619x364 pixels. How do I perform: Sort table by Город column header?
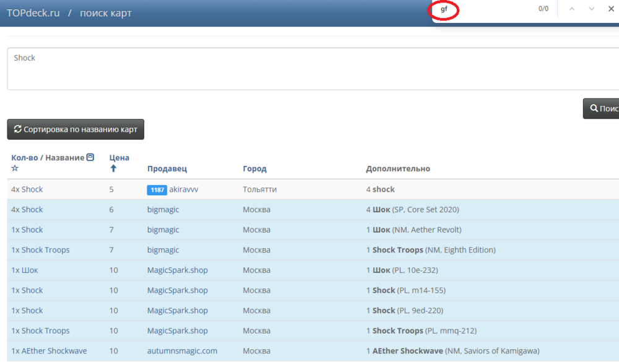tap(254, 168)
